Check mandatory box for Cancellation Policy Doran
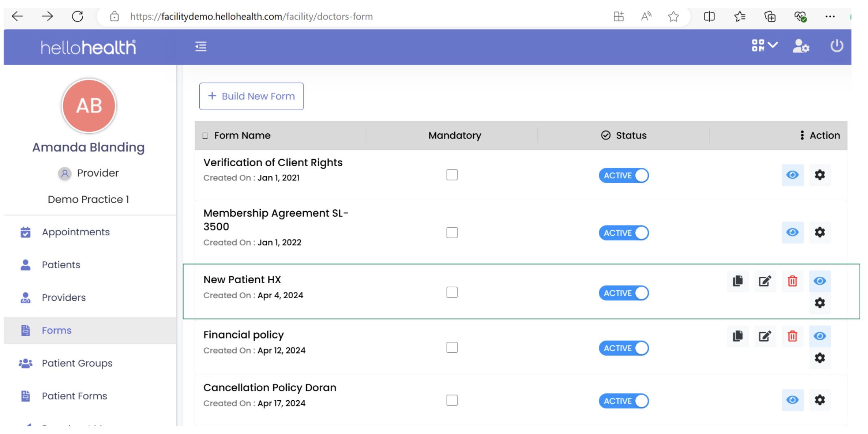The width and height of the screenshot is (868, 434). [451, 400]
